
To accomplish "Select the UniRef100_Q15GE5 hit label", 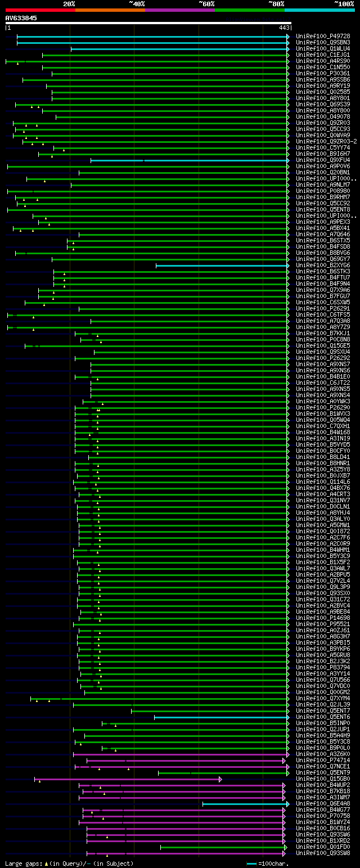I will [x=323, y=346].
